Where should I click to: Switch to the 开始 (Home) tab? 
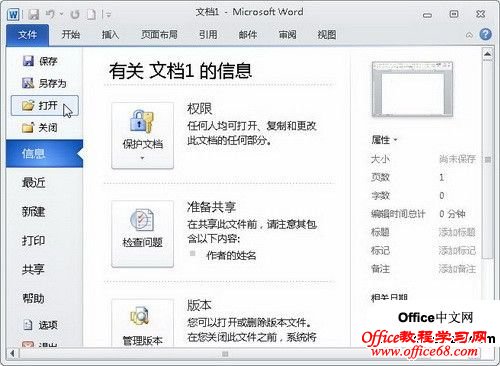(70, 34)
